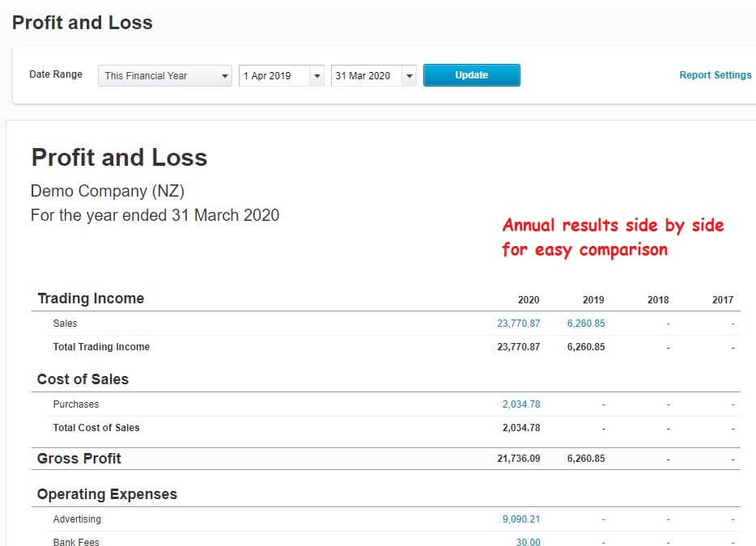Click the Advertising expense of 9,090.21

tap(523, 519)
